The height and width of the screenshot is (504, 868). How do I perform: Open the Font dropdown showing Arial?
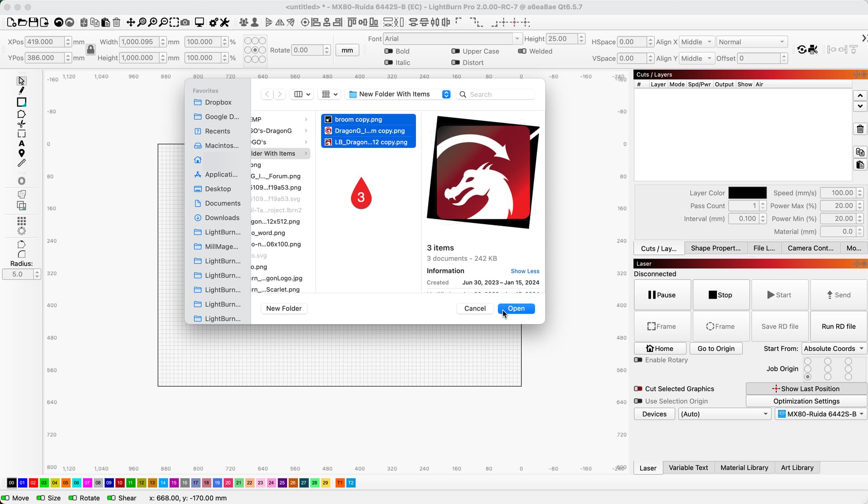(x=453, y=39)
